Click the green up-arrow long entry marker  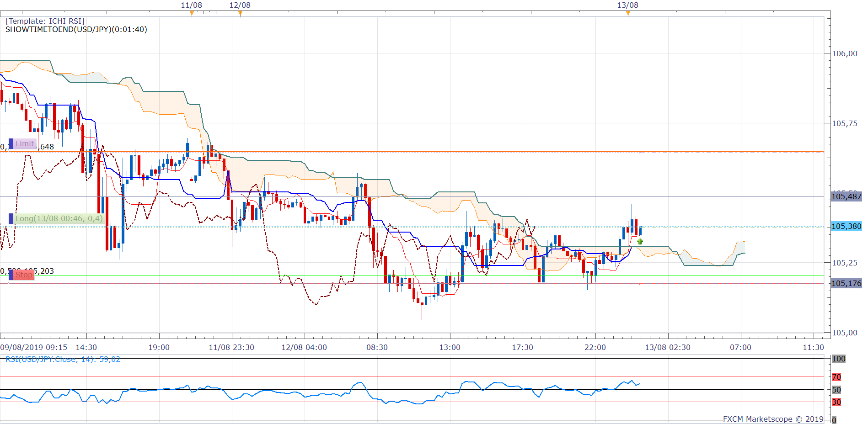point(640,241)
